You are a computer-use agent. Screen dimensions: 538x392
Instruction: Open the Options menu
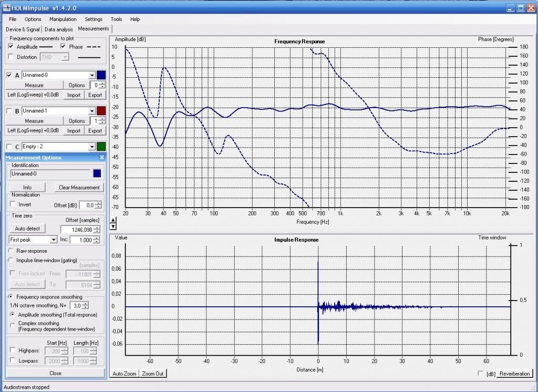[33, 19]
